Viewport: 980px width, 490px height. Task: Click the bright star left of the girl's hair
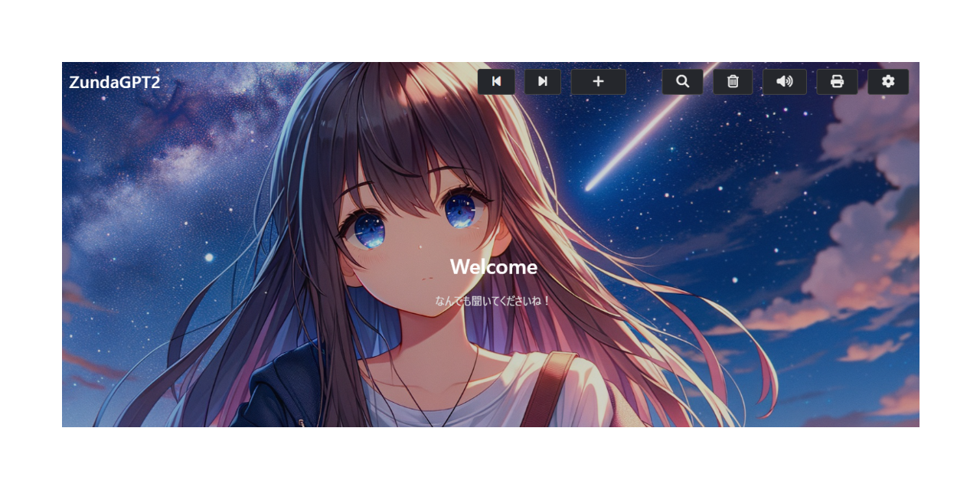209,257
